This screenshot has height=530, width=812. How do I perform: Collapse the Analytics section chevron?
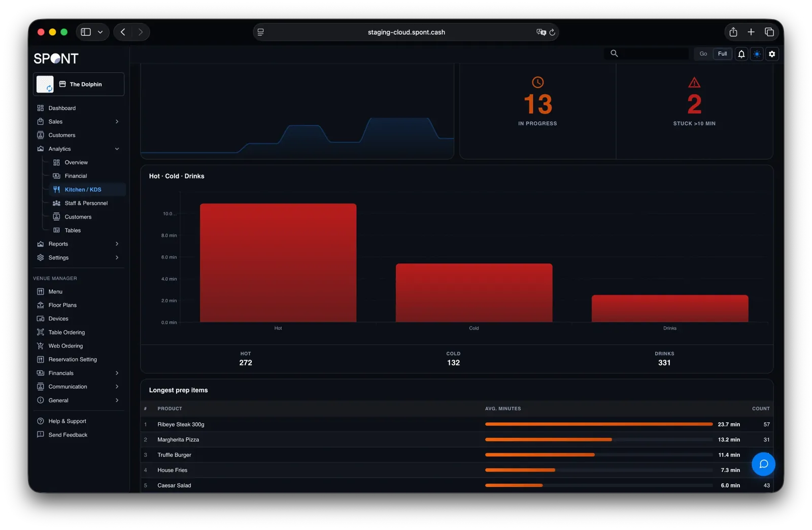[x=117, y=149]
